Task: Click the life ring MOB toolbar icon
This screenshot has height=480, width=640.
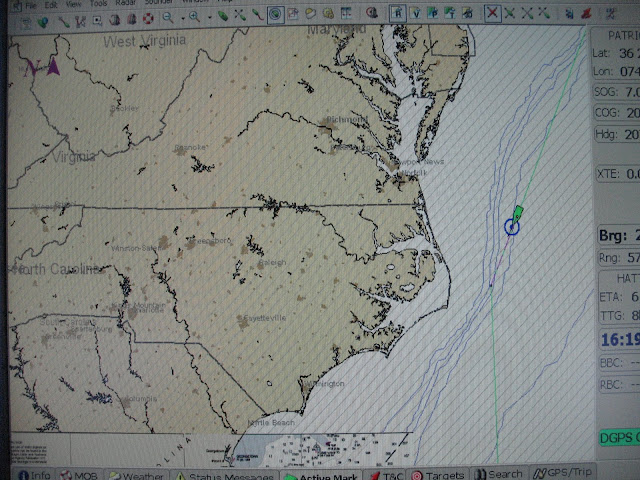Action: tap(148, 18)
